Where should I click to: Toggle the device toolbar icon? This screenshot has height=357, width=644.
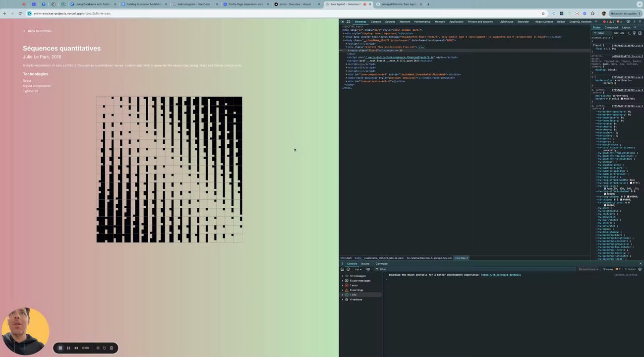(348, 22)
